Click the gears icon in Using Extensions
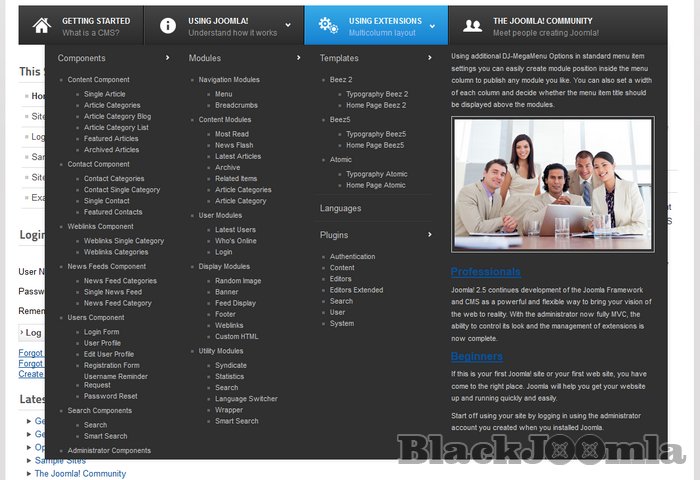Image resolution: width=700 pixels, height=480 pixels. point(328,26)
